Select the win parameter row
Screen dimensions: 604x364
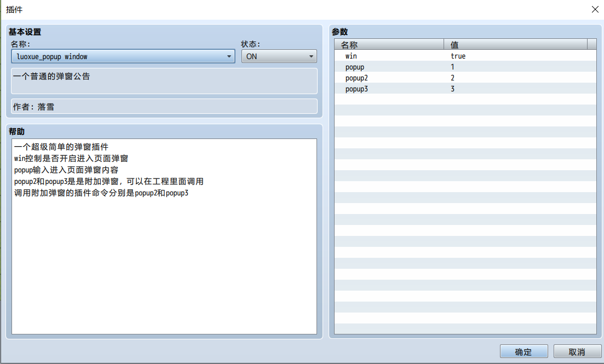click(465, 56)
